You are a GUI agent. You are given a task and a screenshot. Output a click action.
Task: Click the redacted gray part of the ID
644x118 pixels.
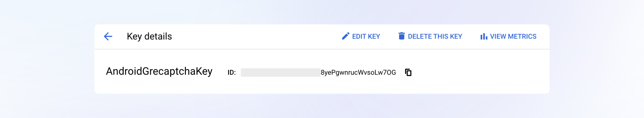tap(280, 72)
